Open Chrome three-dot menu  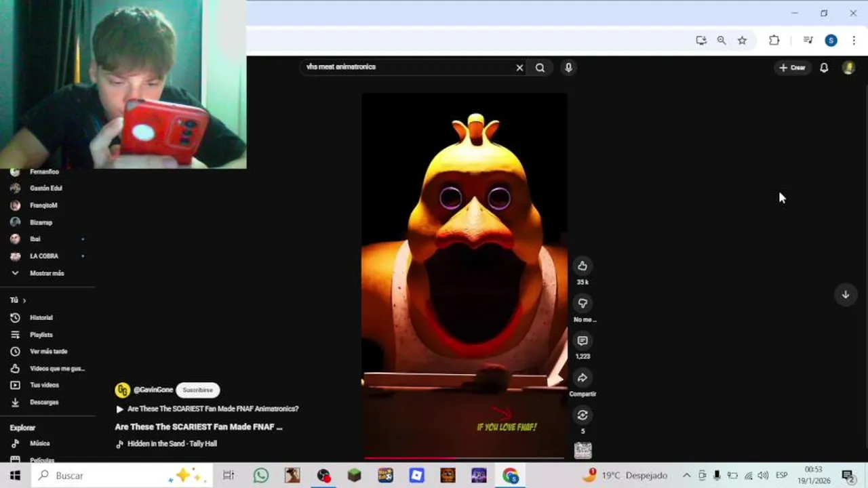[854, 41]
